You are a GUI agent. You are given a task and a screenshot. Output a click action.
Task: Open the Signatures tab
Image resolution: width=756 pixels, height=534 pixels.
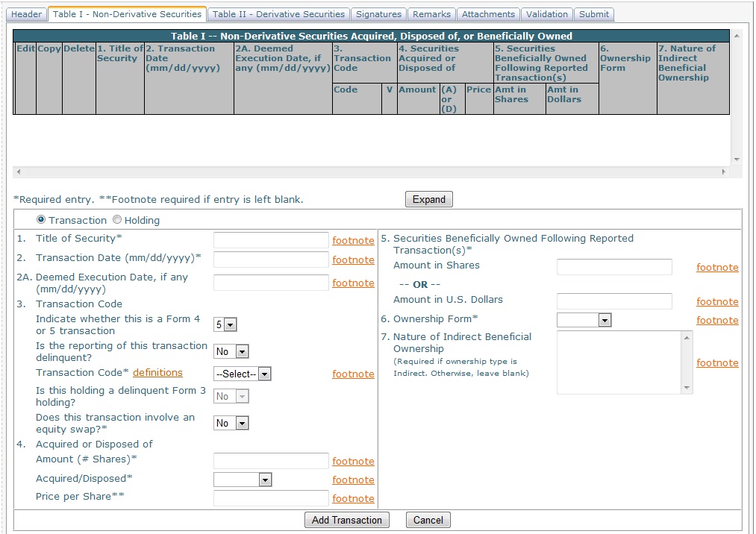tap(378, 14)
